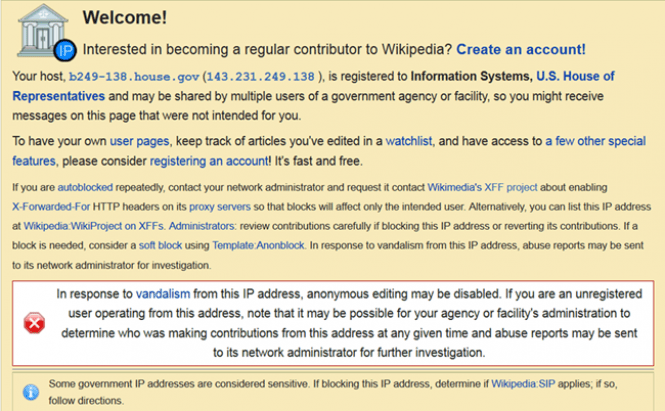Go to the watchlist link
This screenshot has width=665, height=411.
409,141
